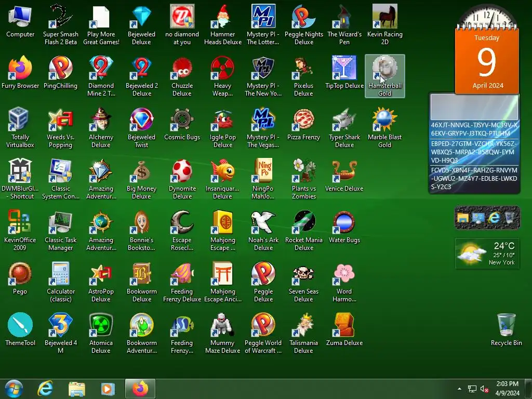Launch Classic Task Manager

(60, 230)
